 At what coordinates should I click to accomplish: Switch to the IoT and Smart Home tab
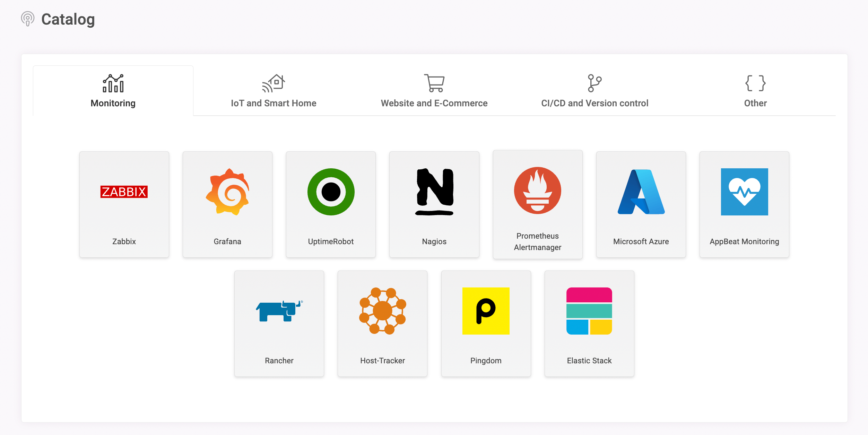(x=274, y=91)
